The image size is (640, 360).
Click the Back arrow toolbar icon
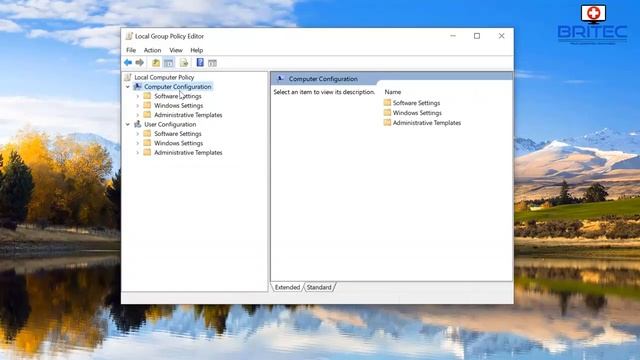128,62
